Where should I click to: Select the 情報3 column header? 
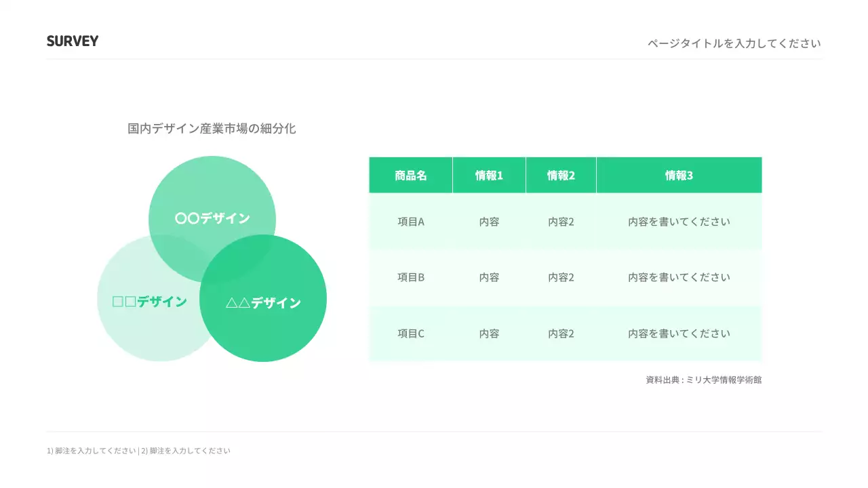pos(678,175)
